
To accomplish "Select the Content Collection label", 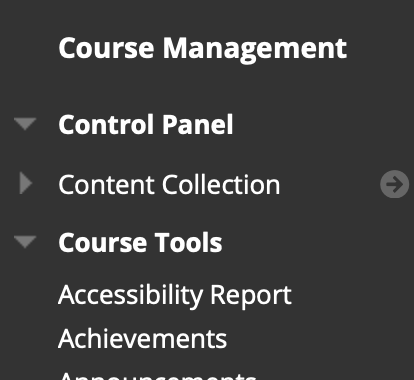I will (169, 184).
